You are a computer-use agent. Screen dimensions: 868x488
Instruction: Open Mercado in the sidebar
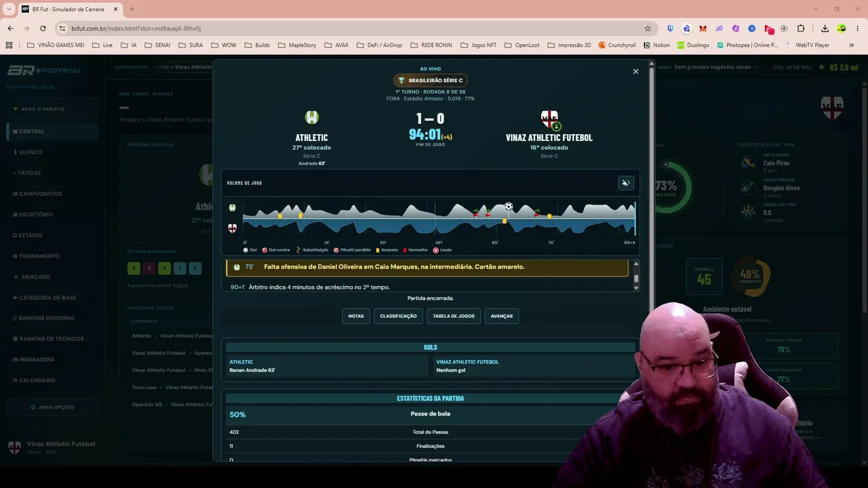[x=52, y=277]
